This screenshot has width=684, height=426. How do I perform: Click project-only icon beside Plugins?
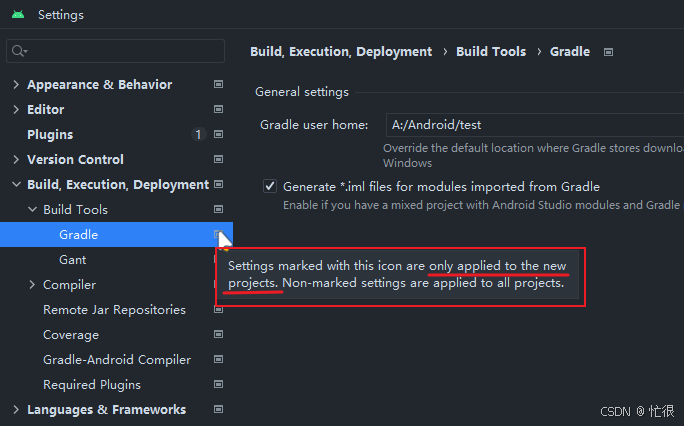click(219, 134)
